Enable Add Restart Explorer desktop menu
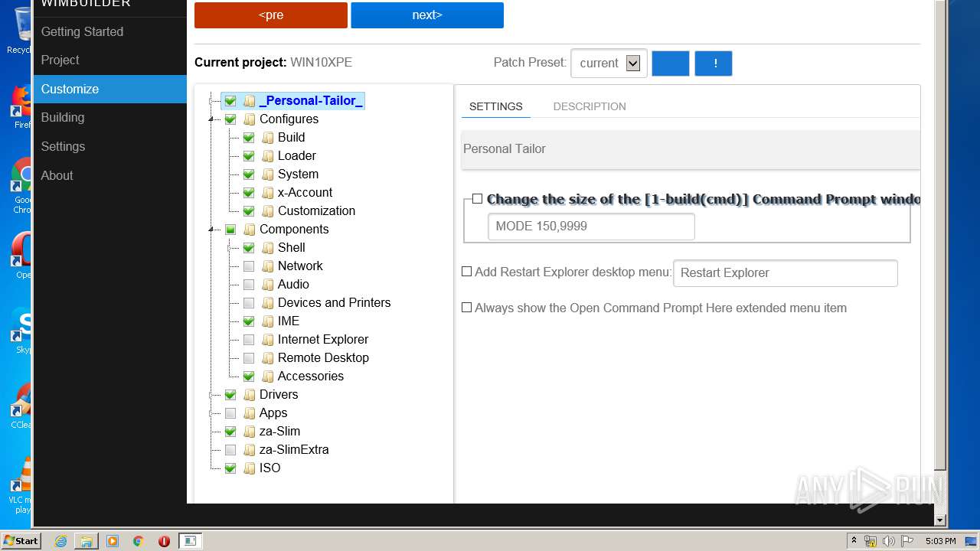980x551 pixels. (x=466, y=272)
